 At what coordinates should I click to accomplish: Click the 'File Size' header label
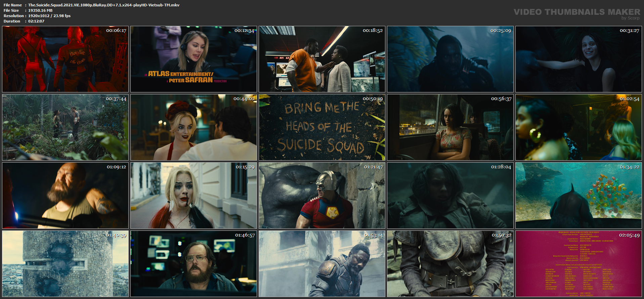click(x=11, y=10)
